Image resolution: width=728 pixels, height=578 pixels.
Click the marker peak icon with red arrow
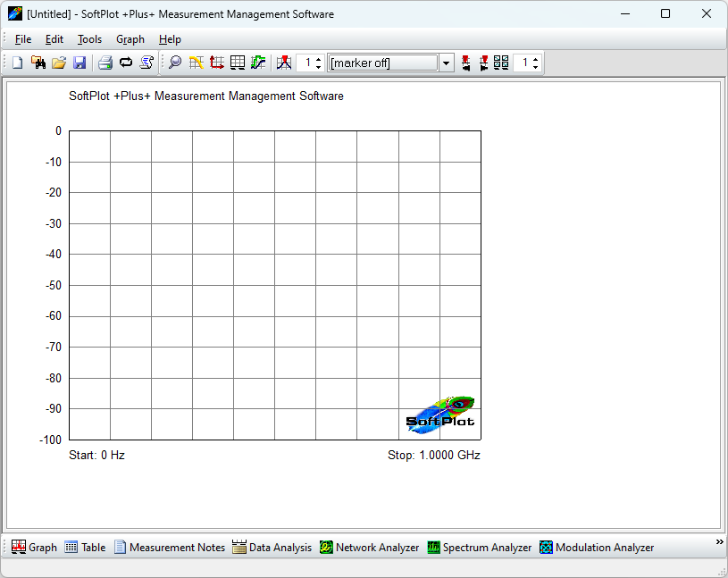click(284, 63)
